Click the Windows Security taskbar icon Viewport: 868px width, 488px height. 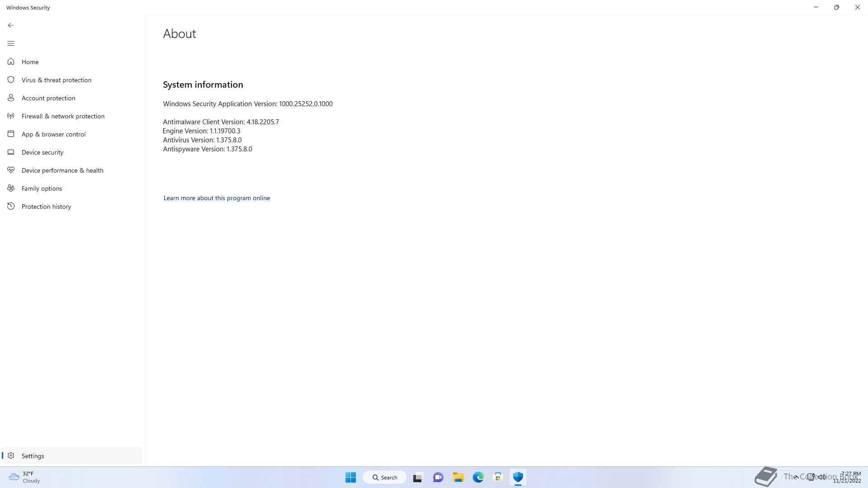tap(518, 477)
